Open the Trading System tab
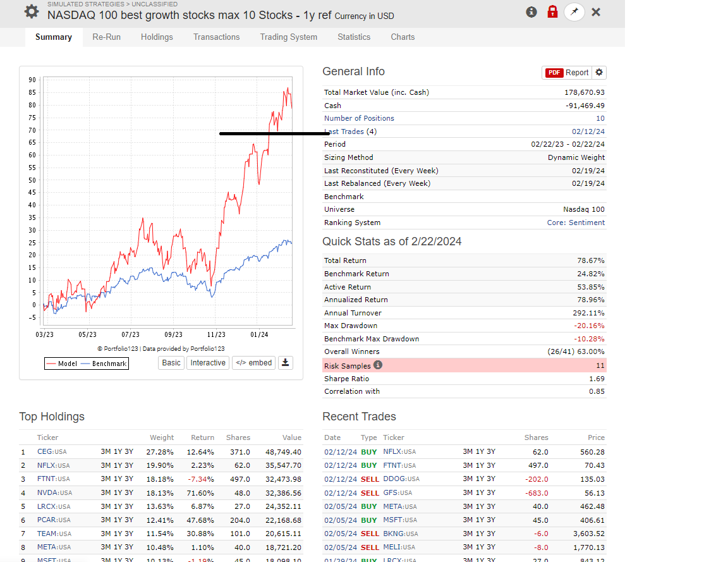 coord(288,37)
